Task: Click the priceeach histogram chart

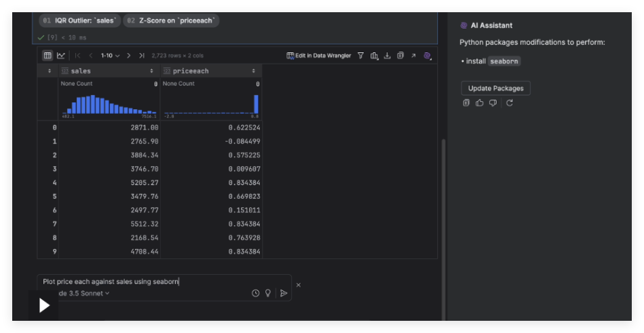Action: [x=210, y=104]
